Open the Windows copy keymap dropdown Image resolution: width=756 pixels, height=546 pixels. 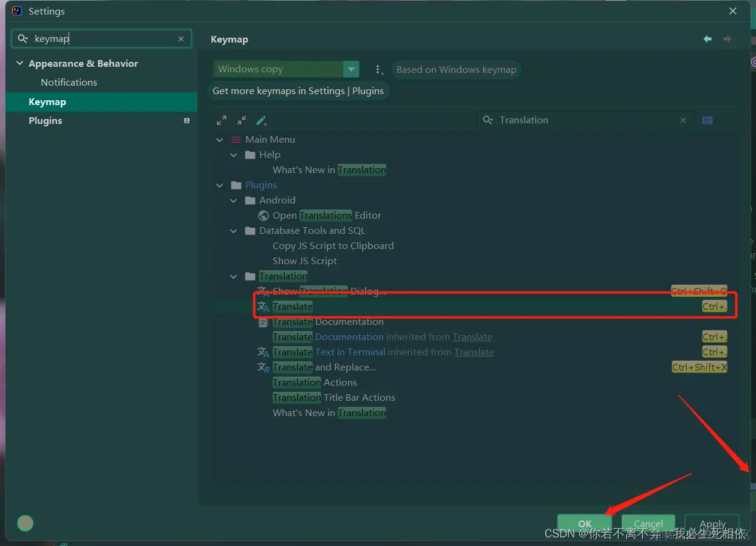coord(351,69)
